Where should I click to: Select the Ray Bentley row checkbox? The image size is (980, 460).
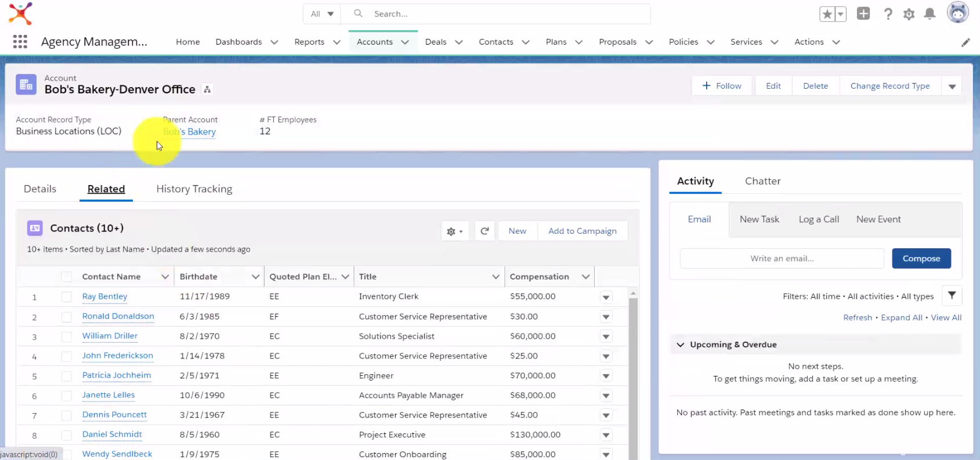(67, 297)
